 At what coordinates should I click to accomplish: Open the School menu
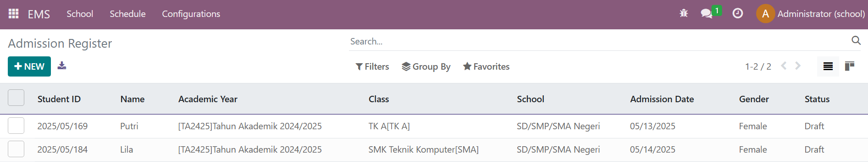[x=80, y=14]
